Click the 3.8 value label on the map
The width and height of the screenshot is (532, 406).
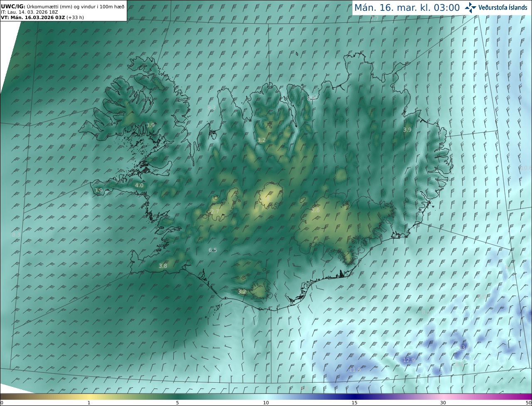tap(163, 266)
